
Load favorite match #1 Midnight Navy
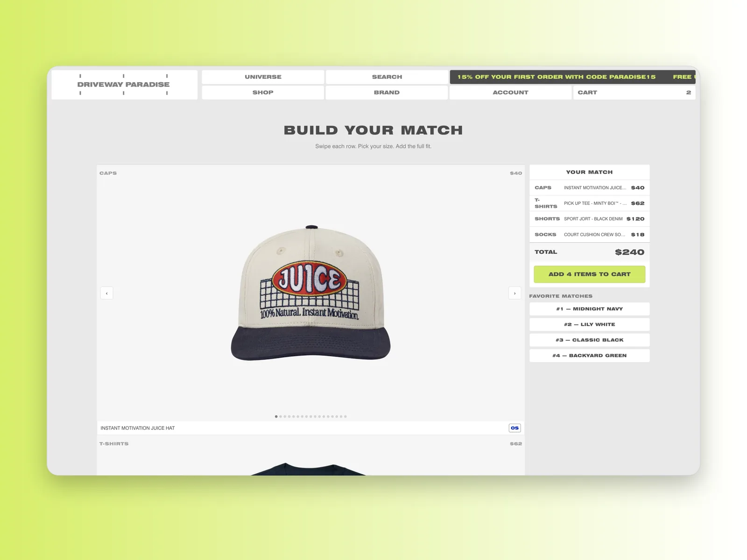tap(589, 309)
